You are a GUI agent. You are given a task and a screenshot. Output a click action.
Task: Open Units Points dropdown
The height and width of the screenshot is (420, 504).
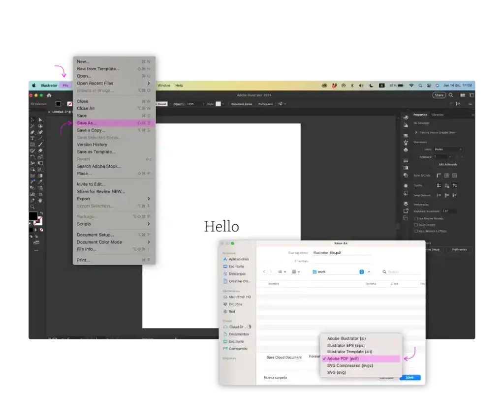click(x=448, y=150)
